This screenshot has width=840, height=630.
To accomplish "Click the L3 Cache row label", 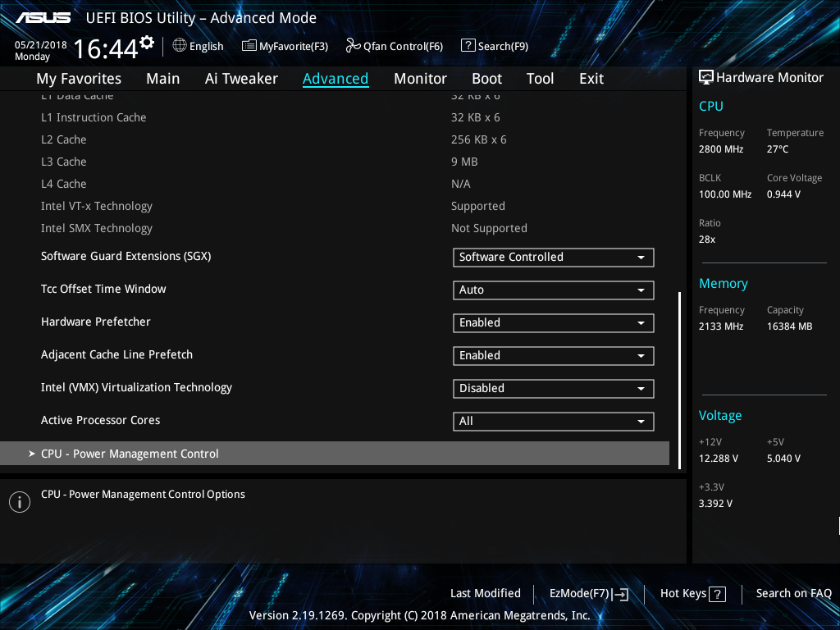I will point(64,162).
